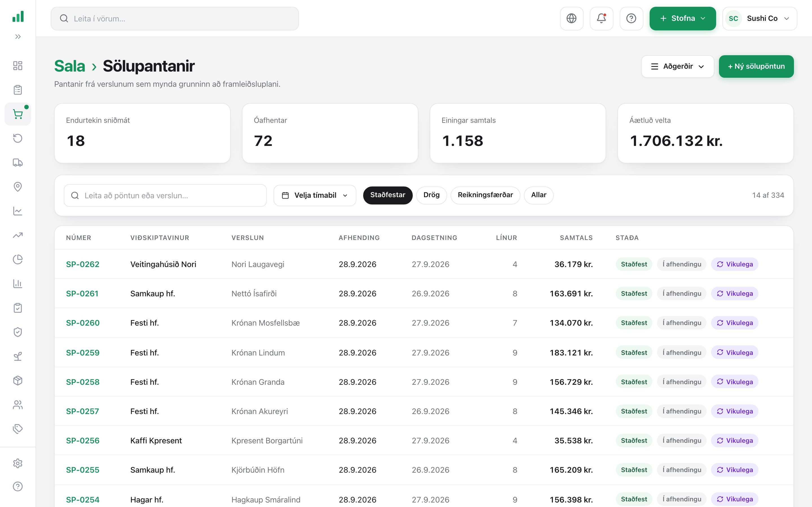Open the language globe icon
Screen dimensions: 812x507
572,18
